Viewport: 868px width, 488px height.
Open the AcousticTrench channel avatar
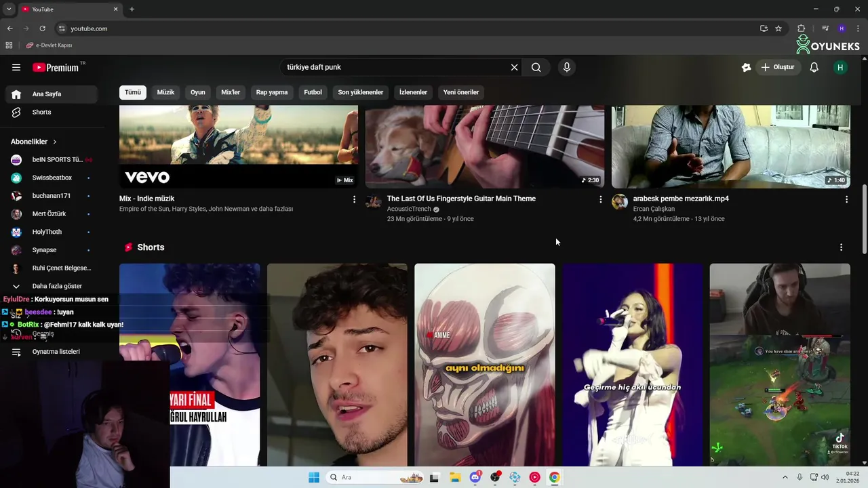coord(374,202)
